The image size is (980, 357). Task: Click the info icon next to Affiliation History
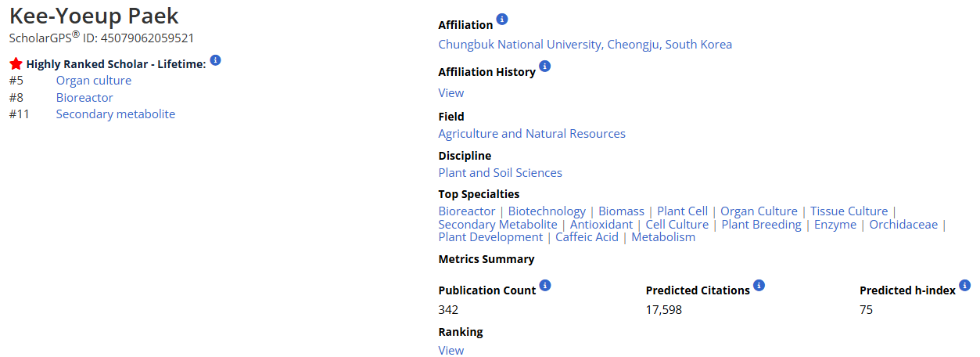pos(545,67)
